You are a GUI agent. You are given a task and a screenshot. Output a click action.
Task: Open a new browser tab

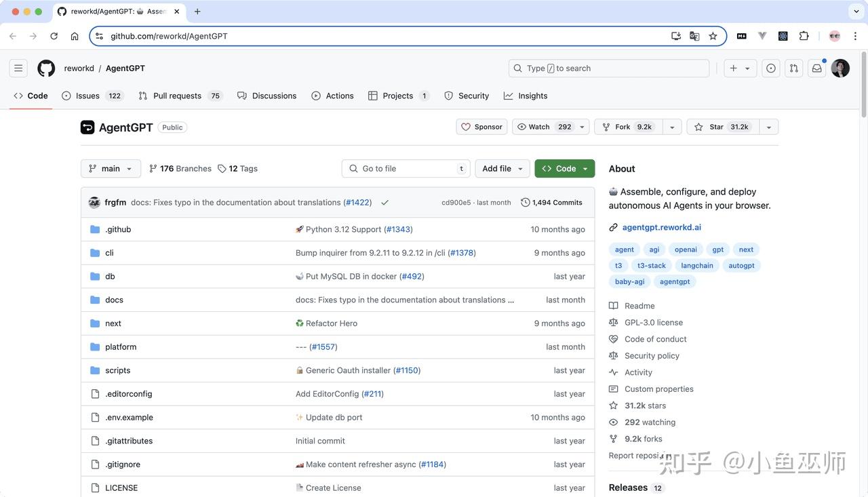[197, 12]
